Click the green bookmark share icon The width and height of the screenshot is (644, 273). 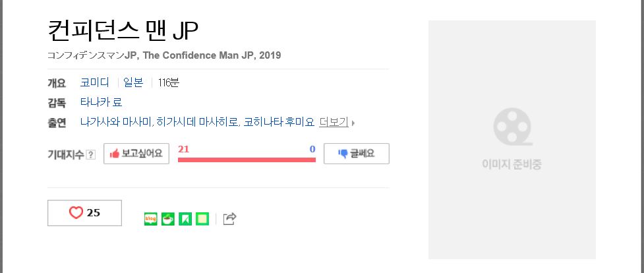click(185, 219)
